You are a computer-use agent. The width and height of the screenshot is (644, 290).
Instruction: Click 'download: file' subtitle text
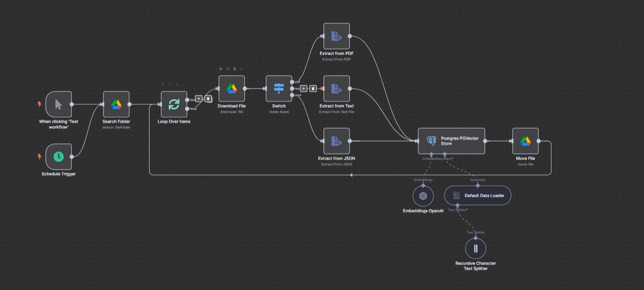click(x=231, y=112)
